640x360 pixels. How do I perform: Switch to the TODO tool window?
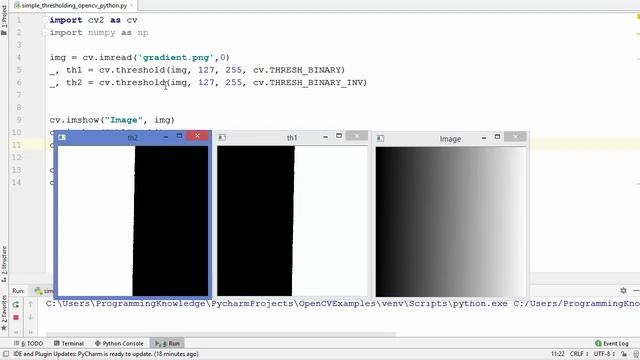point(28,344)
